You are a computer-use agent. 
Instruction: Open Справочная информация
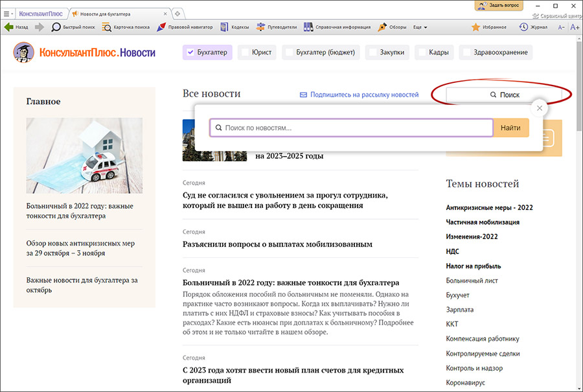pyautogui.click(x=337, y=27)
